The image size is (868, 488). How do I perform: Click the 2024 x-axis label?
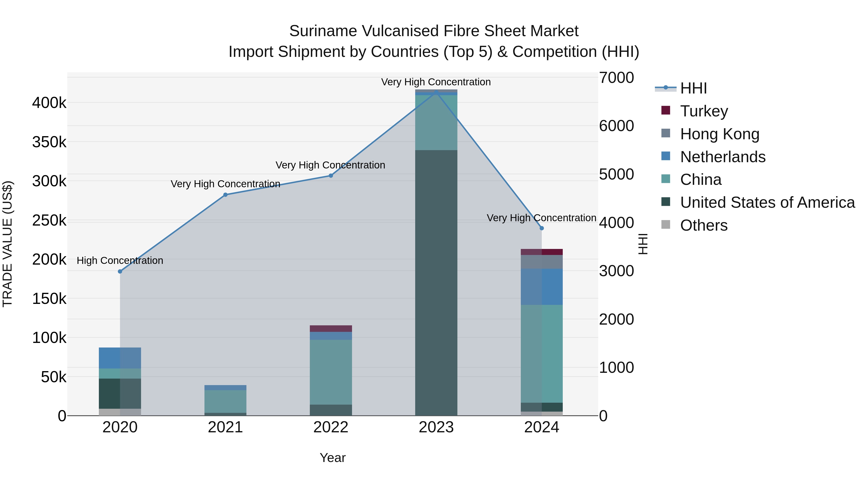coord(542,427)
